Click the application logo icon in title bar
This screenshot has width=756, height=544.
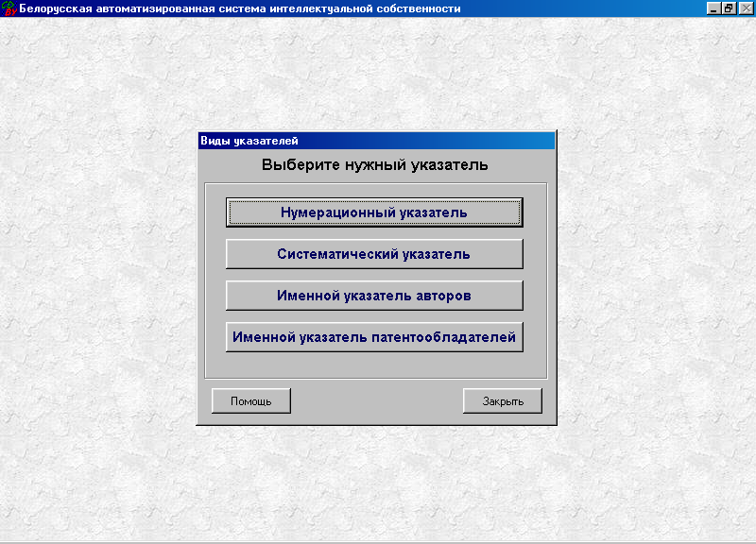click(9, 8)
